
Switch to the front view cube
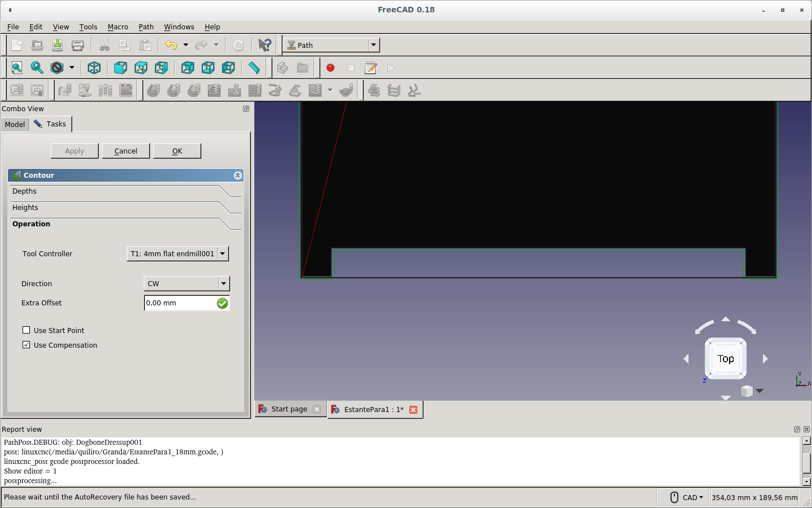(x=121, y=68)
